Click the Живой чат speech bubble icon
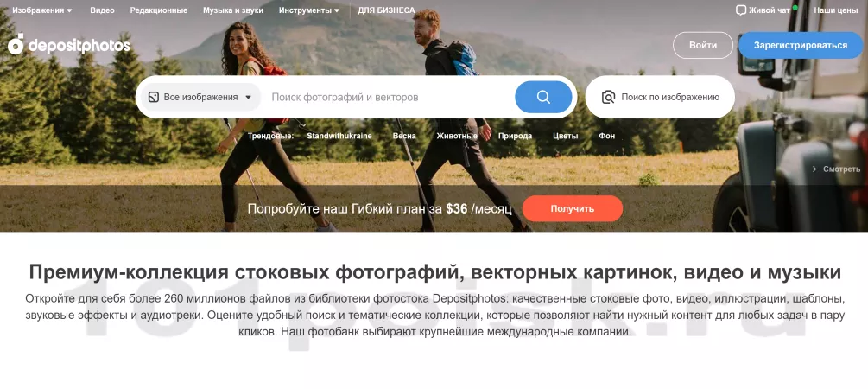The image size is (868, 389). point(740,10)
